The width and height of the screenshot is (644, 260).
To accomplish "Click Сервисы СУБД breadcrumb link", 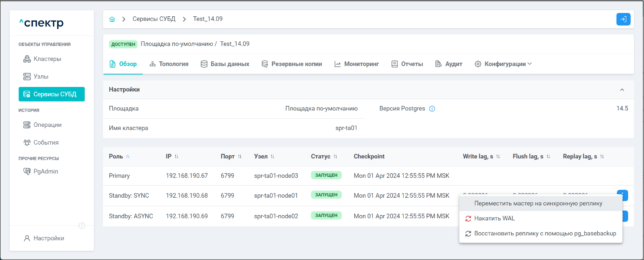I will click(154, 19).
